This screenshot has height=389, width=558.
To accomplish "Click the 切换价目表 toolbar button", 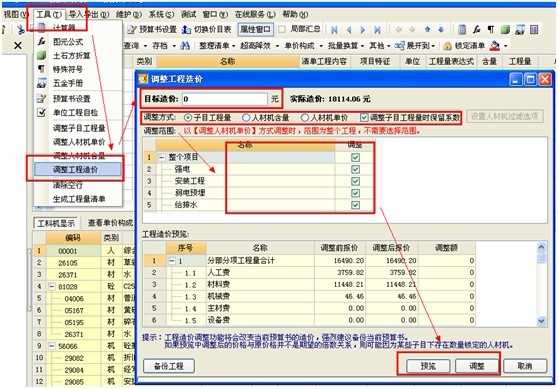I will [x=206, y=29].
